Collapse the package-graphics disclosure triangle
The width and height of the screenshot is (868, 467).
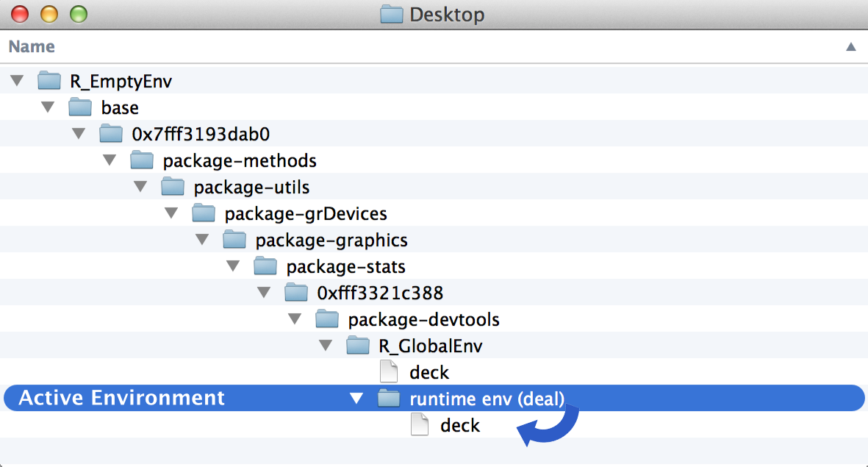(x=203, y=240)
